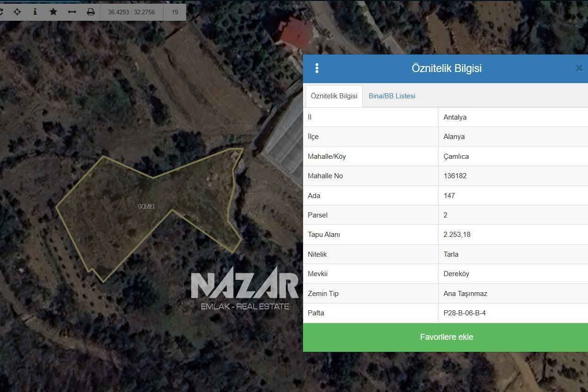The height and width of the screenshot is (392, 588).
Task: Open favorites via the star icon
Action: [53, 12]
